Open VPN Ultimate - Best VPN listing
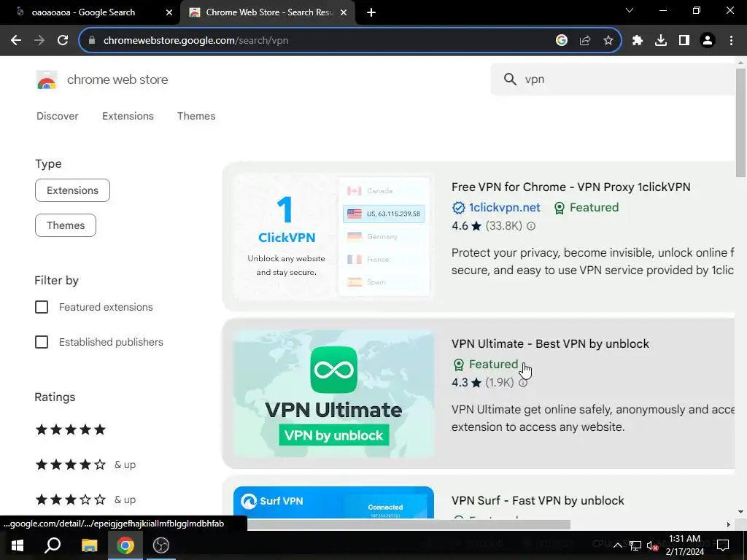 550,344
